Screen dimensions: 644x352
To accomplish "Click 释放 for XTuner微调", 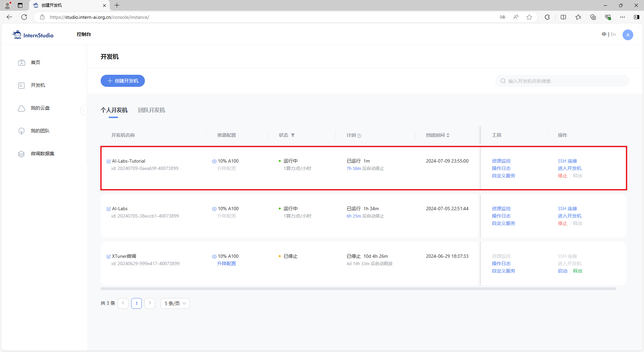I will (x=578, y=271).
